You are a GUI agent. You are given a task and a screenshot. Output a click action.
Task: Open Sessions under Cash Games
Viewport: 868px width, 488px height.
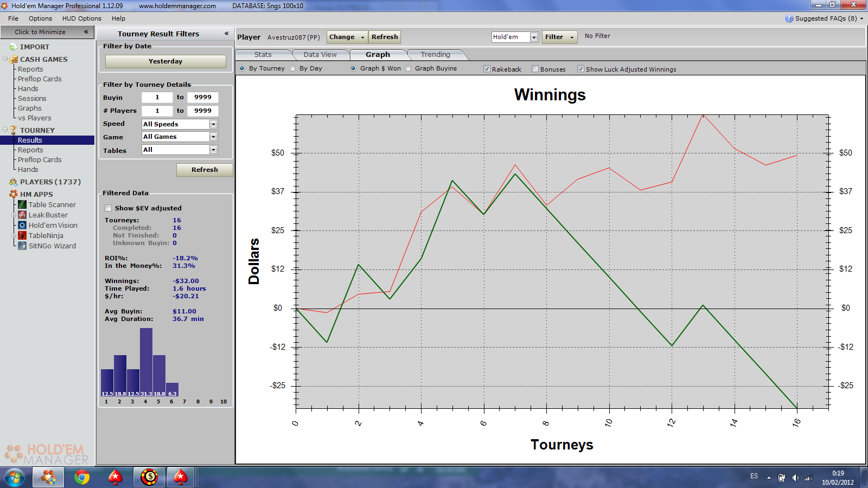(x=32, y=99)
